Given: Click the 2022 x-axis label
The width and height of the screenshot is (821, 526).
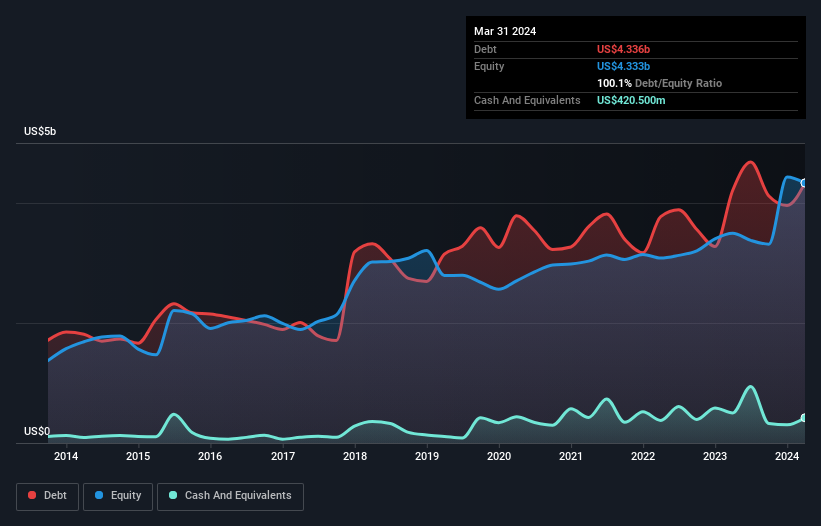Looking at the screenshot, I should tap(643, 456).
